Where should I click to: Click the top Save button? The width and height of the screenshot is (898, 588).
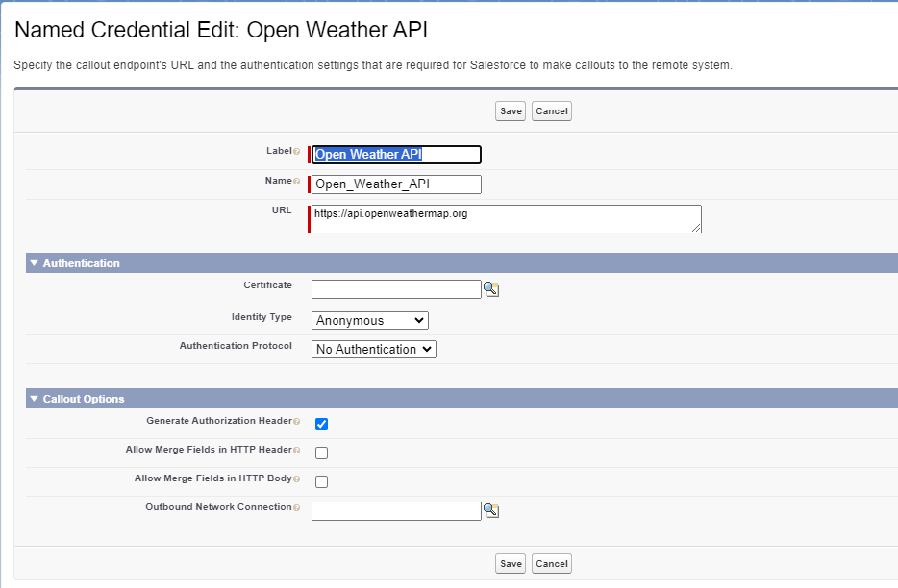(x=511, y=111)
